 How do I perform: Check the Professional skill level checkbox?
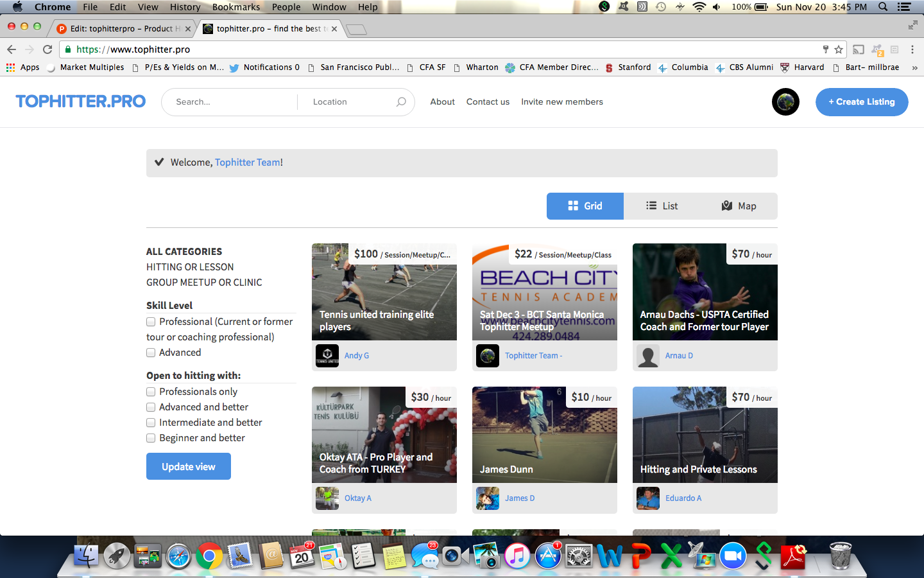pyautogui.click(x=151, y=322)
